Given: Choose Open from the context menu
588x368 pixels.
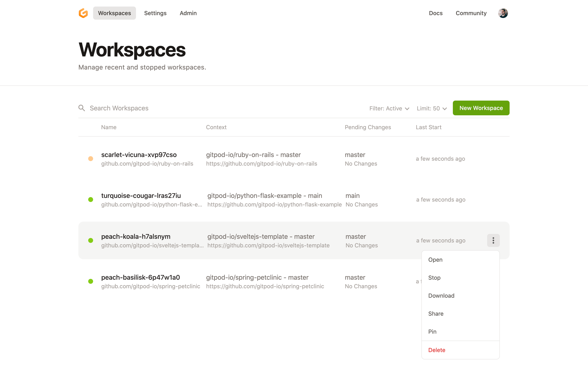Looking at the screenshot, I should pyautogui.click(x=460, y=260).
